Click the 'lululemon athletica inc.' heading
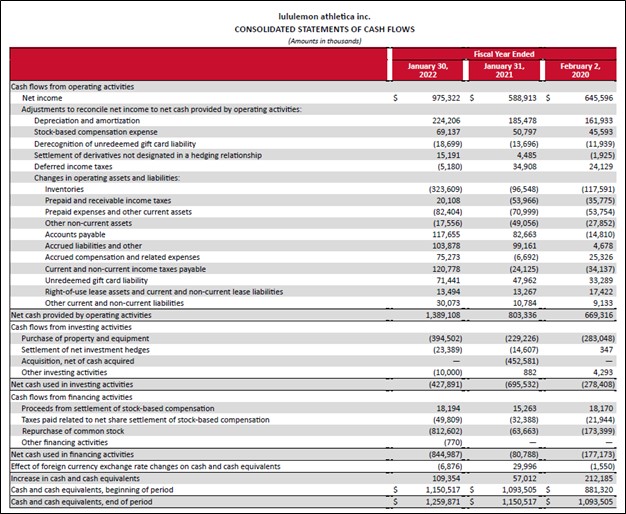Screen dimensions: 626x514 click(313, 16)
